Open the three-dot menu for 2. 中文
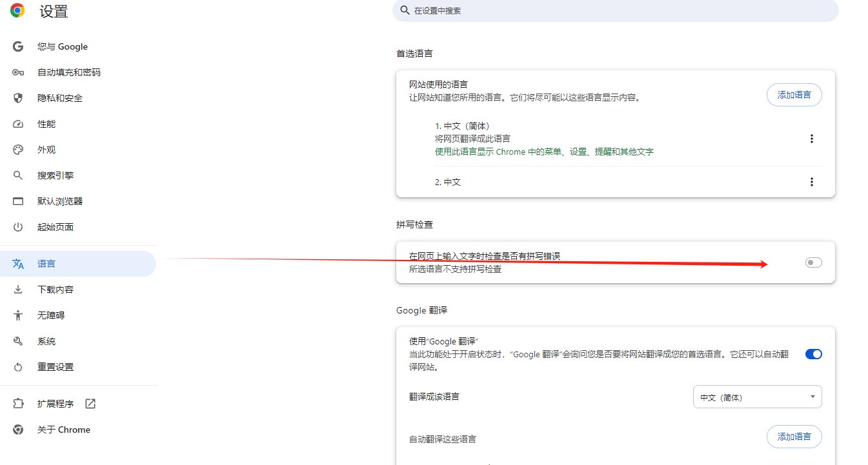Screen dimensions: 868x465 [812, 182]
